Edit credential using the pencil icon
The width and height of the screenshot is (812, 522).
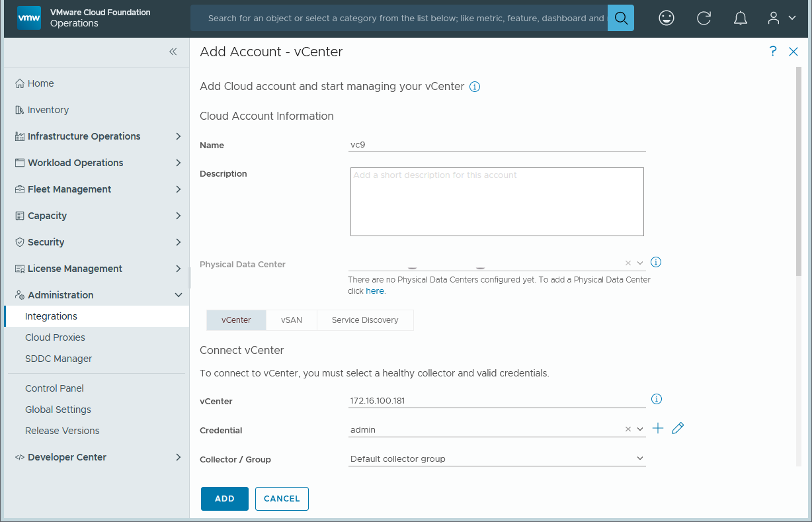[x=677, y=429]
